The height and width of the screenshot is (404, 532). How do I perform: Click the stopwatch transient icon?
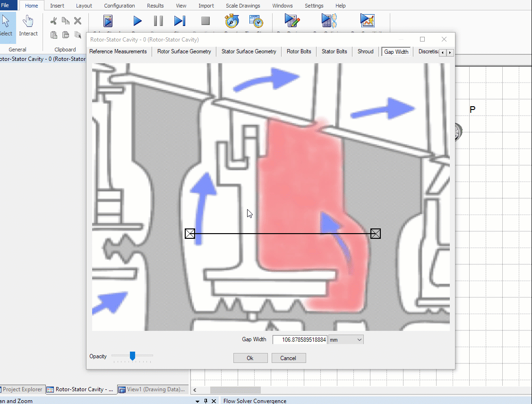[x=232, y=21]
